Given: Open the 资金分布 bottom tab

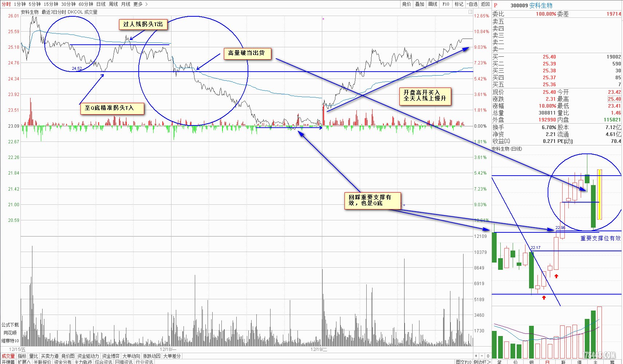Looking at the screenshot, I should [63, 362].
